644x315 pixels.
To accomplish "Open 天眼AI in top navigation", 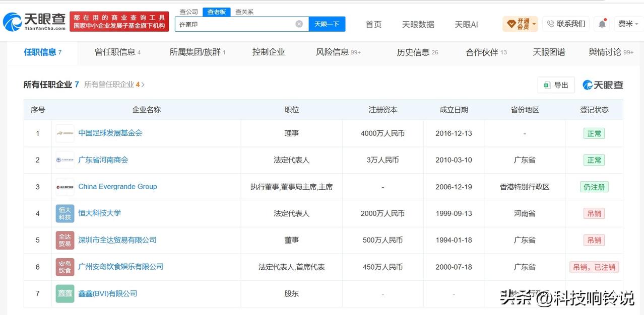I will [x=466, y=24].
